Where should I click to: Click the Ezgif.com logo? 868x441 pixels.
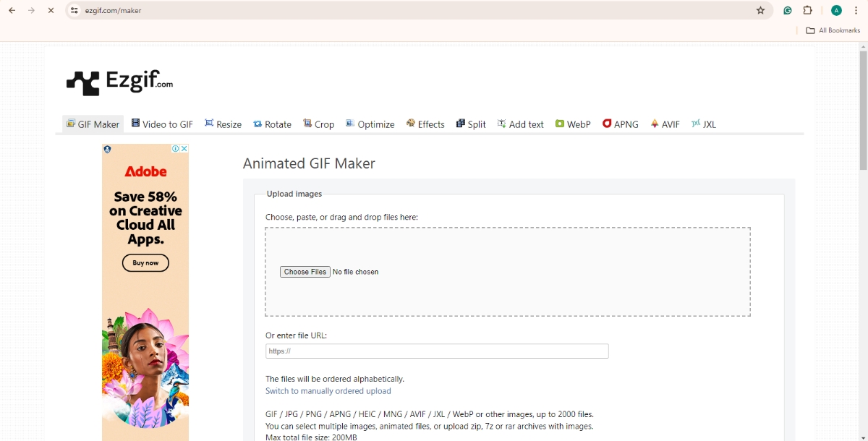[x=119, y=82]
